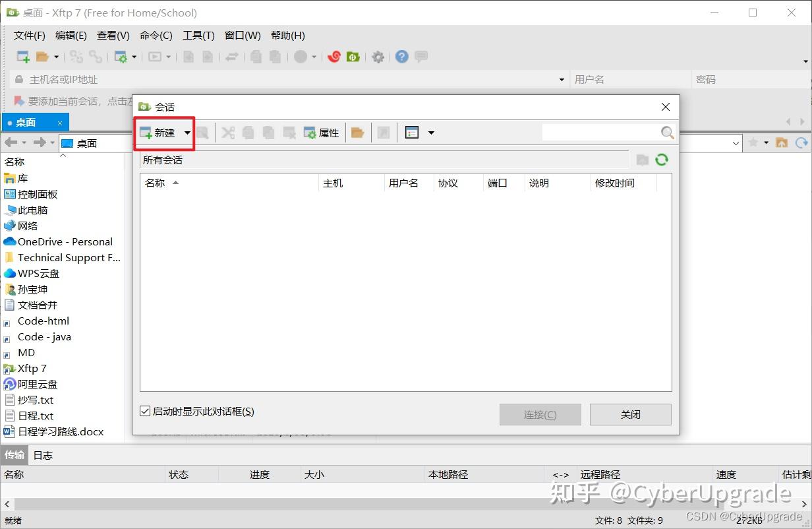Screen dimensions: 812x529
Task: Click the open-folder icon in the session dialog
Action: point(358,132)
